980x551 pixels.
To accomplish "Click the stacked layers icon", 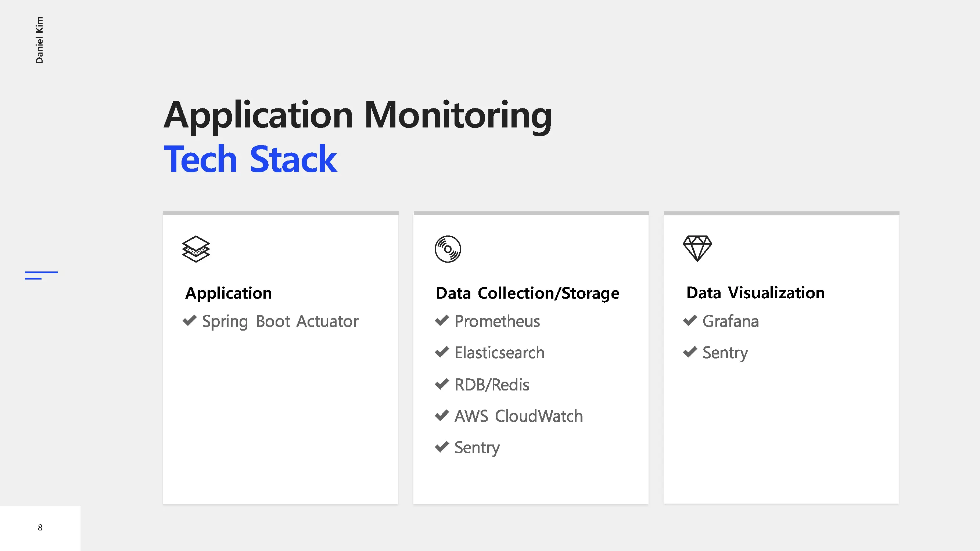I will 195,249.
